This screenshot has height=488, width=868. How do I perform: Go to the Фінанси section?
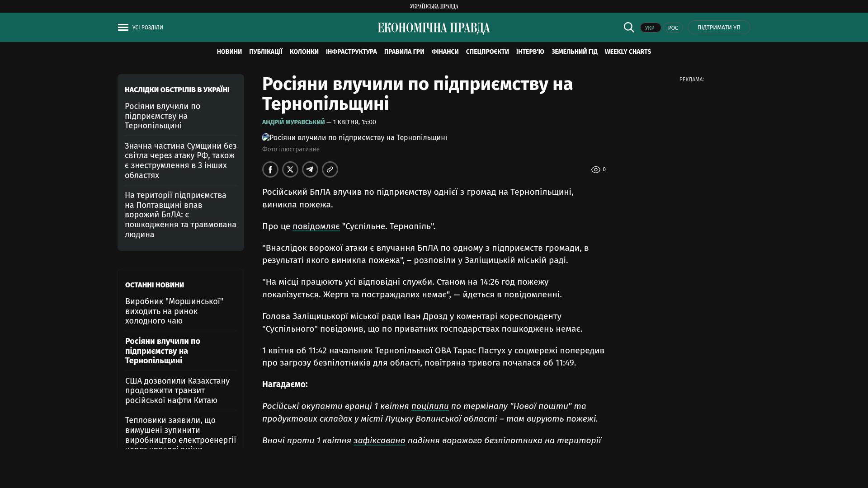tap(445, 52)
